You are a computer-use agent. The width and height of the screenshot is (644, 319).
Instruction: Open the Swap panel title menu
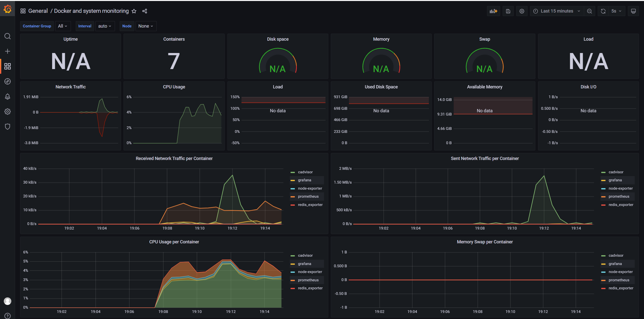[485, 39]
